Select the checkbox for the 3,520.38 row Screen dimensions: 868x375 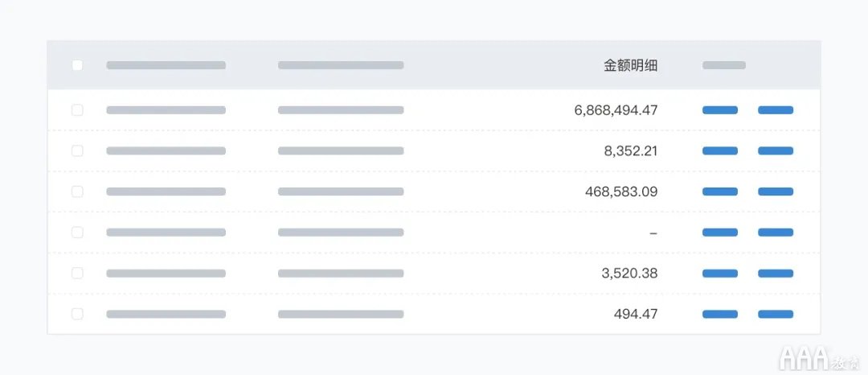tap(77, 273)
